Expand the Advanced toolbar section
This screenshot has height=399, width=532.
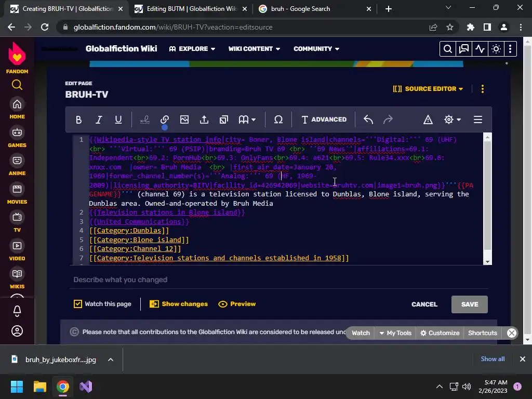[324, 120]
